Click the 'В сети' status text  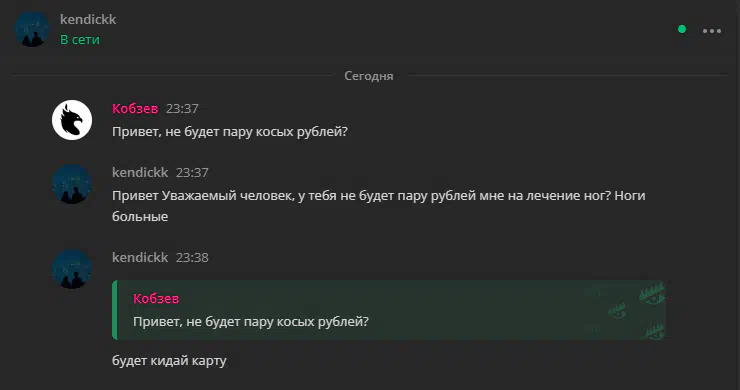[80, 40]
